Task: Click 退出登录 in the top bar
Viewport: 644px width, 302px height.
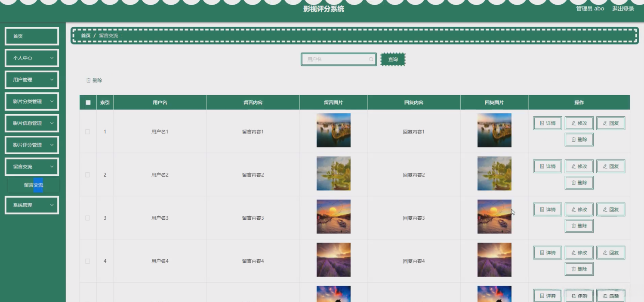Action: pos(623,9)
